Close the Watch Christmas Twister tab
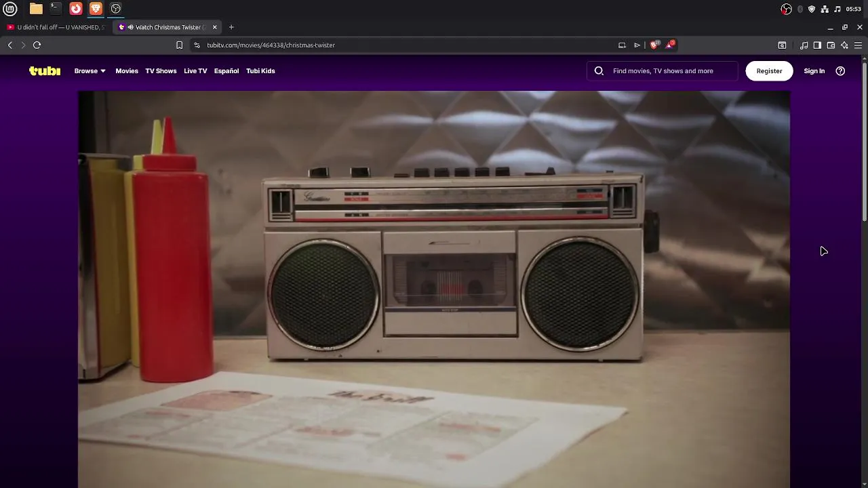868x488 pixels. (215, 27)
